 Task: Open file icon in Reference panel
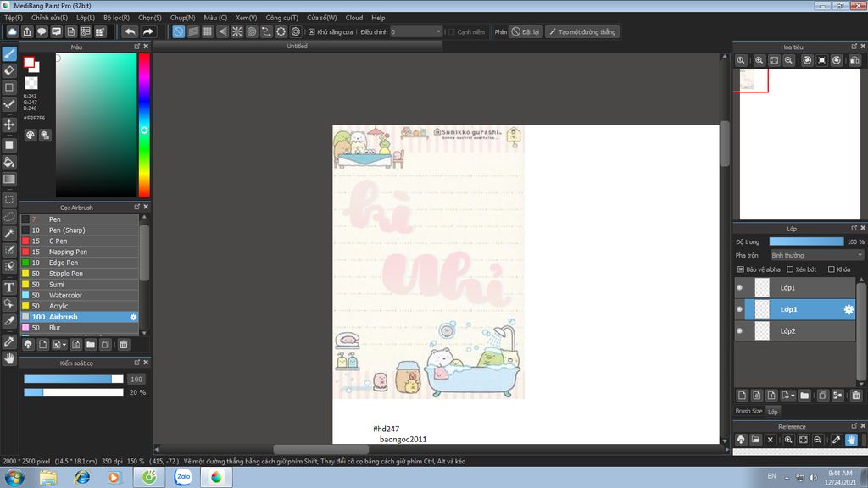[x=755, y=440]
